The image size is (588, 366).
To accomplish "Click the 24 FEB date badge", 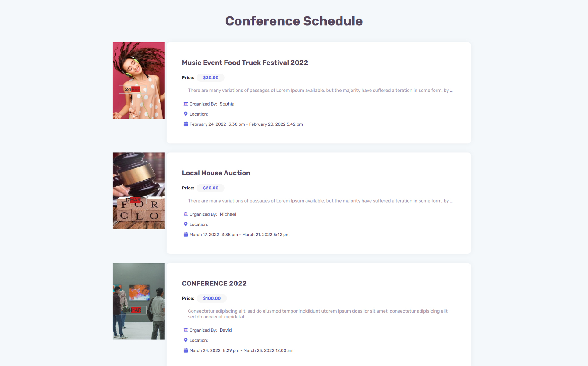I will coord(133,89).
